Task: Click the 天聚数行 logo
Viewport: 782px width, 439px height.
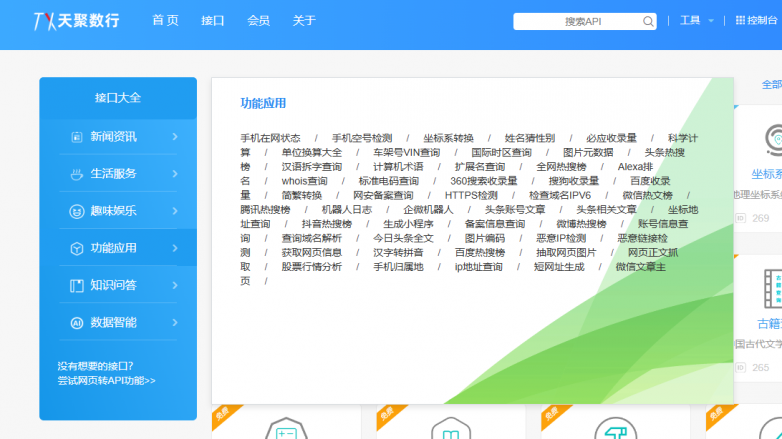Action: click(x=76, y=20)
